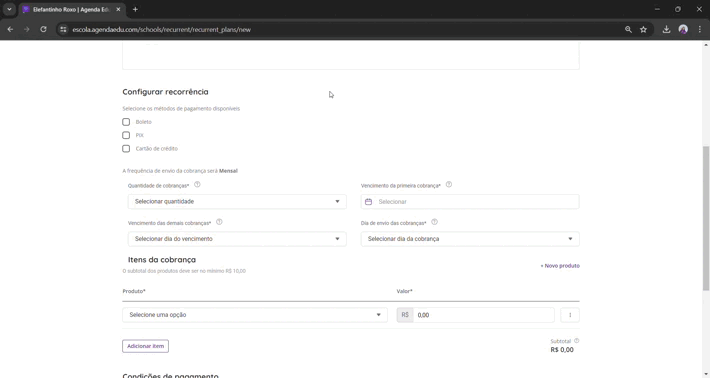Viewport: 710px width, 378px height.
Task: Select the Elefantinho Roxo Agenda Edu tab
Action: pyautogui.click(x=71, y=9)
